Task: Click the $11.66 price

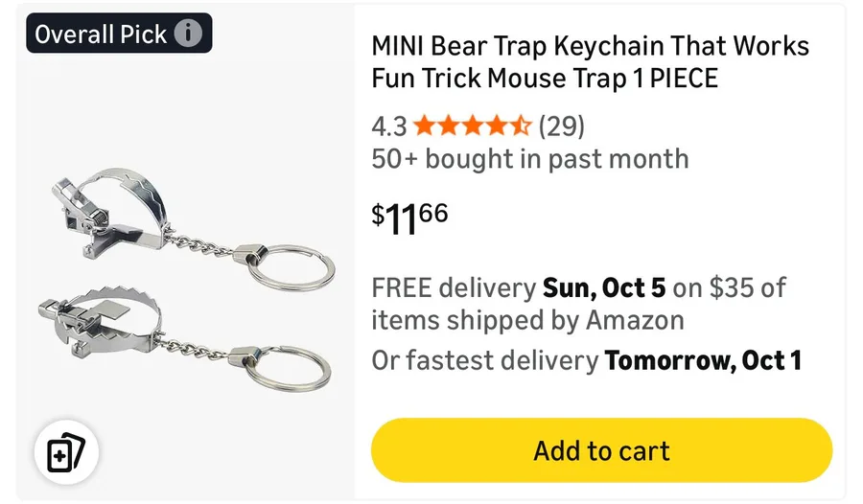Action: 410,217
